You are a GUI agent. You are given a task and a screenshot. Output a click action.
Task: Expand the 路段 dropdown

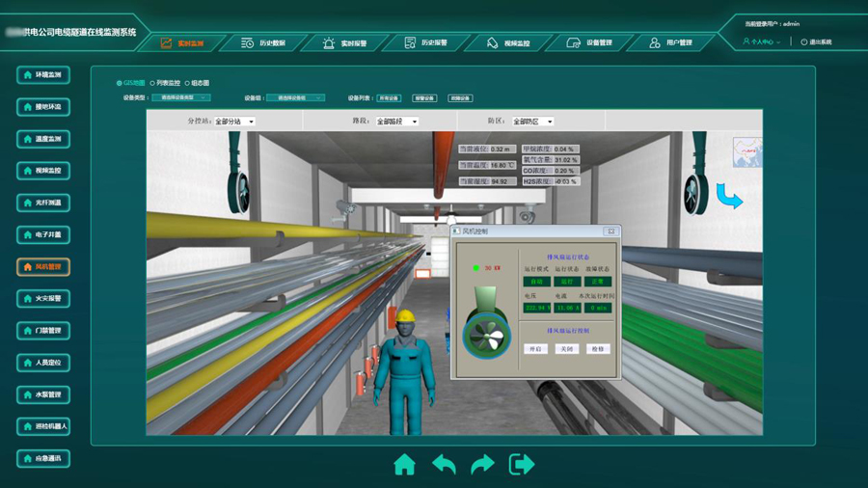click(396, 122)
